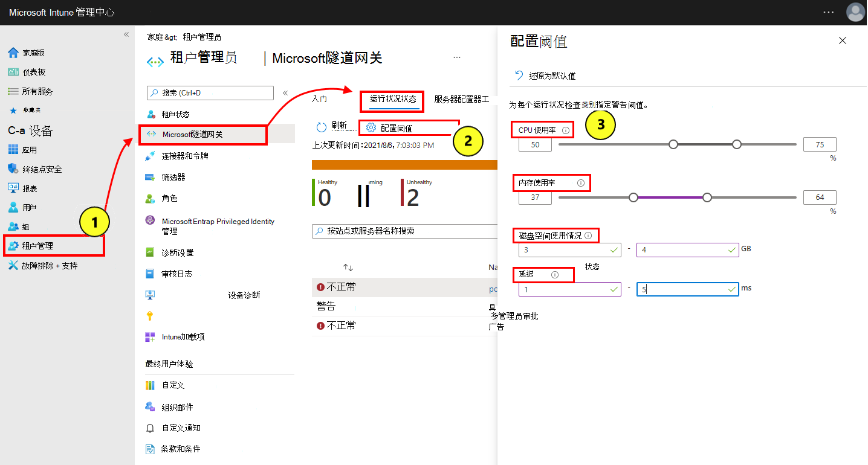Screen dimensions: 868x465
Task: Click the CPU usage upper slider handle
Action: [x=736, y=144]
